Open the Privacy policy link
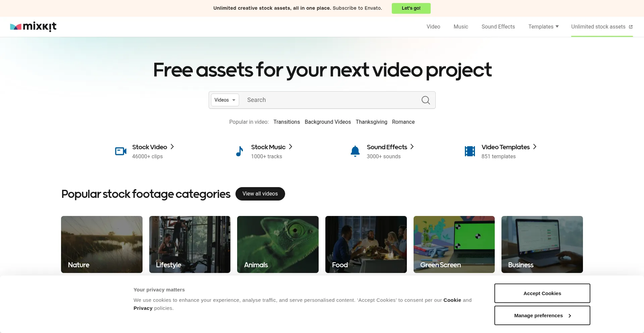The height and width of the screenshot is (333, 644). pos(143,308)
